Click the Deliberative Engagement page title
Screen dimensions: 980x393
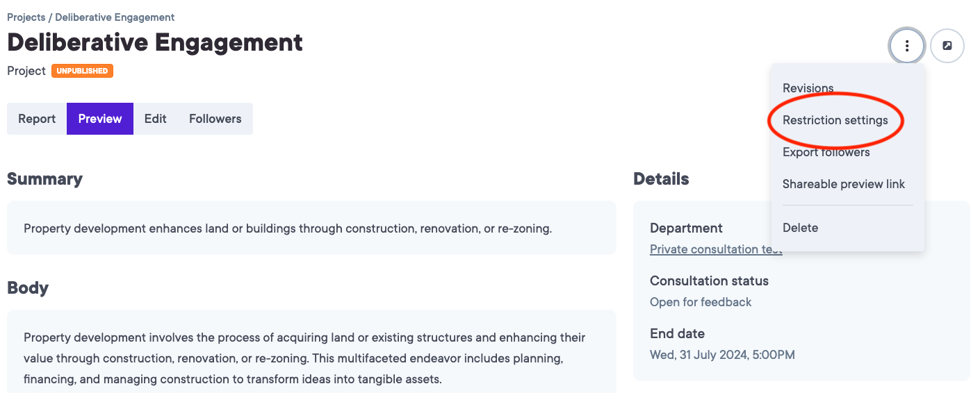coord(155,43)
